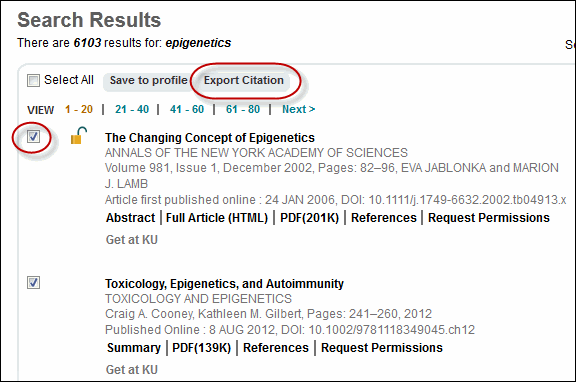576x382 pixels.
Task: Uncheck Toxicology, Epigenetics, and Autoimmunity checkbox
Action: (x=33, y=282)
